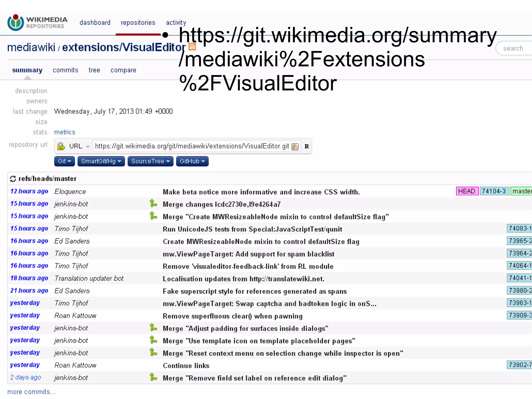Go to the dashboard menu item
Viewport: 532px width, 399px height.
click(95, 23)
